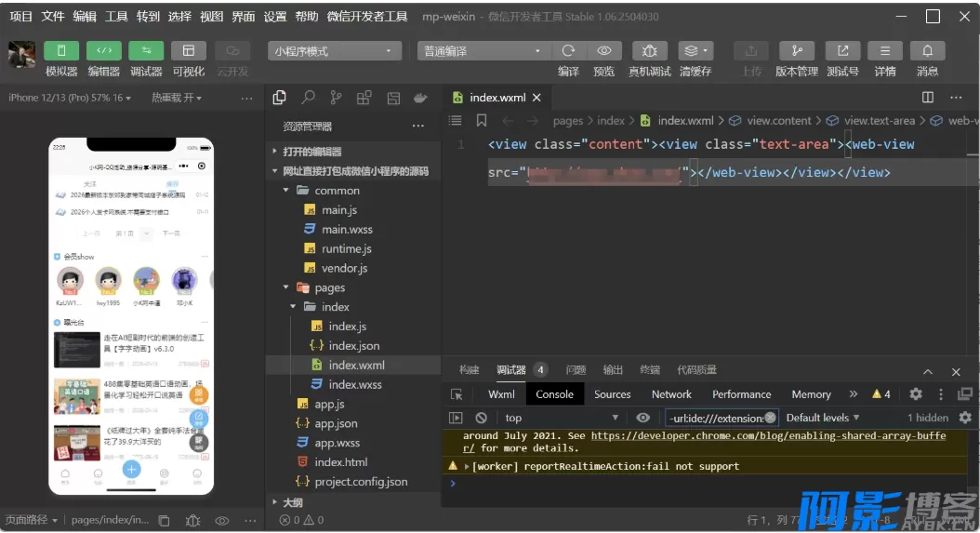Open the 工具 menu
Image resolution: width=980 pixels, height=533 pixels.
[x=116, y=17]
